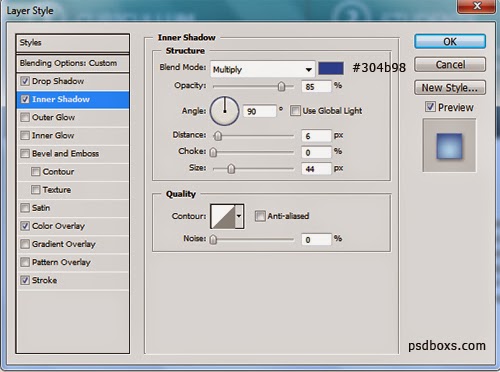Enable the Satin checkbox
This screenshot has height=372, width=500.
click(25, 208)
